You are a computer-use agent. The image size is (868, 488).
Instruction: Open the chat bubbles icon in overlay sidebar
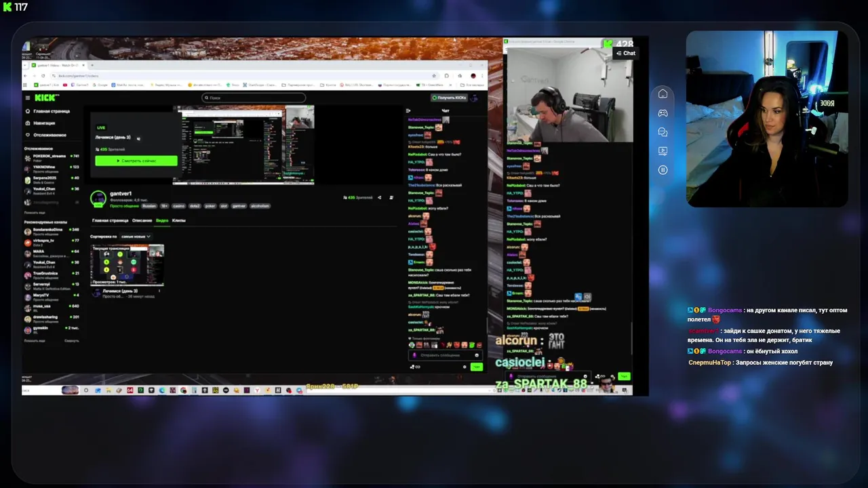(x=663, y=132)
